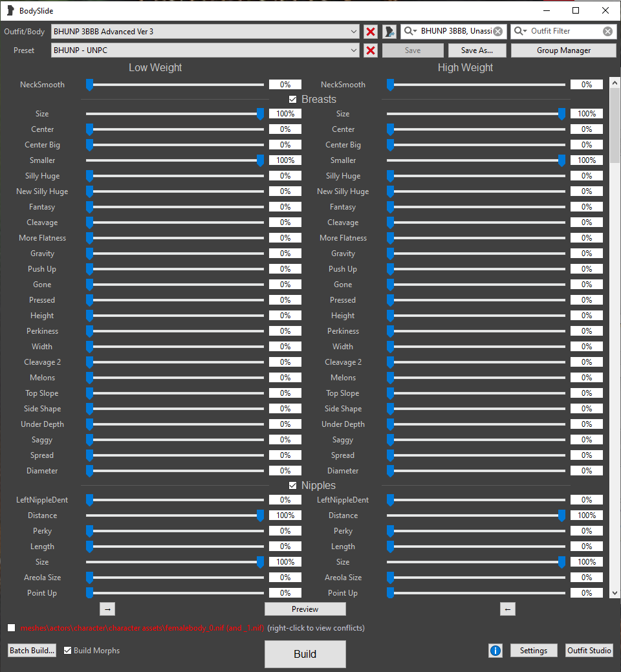Click the Low Weight Gravity slider track

click(x=175, y=254)
